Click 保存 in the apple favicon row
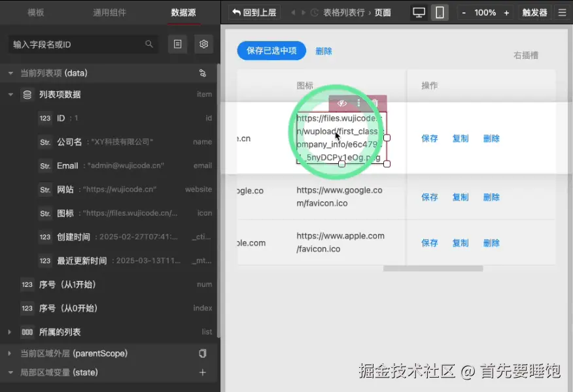The height and width of the screenshot is (392, 573). click(x=429, y=243)
